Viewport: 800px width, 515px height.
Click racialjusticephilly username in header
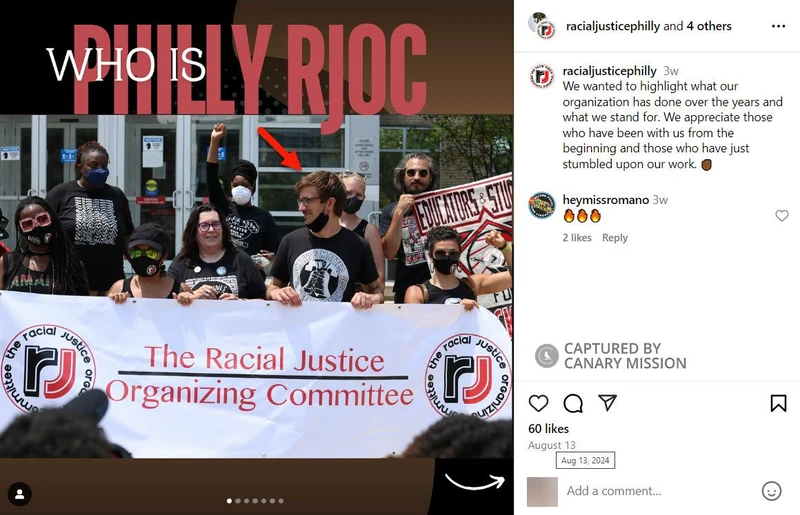pos(613,26)
